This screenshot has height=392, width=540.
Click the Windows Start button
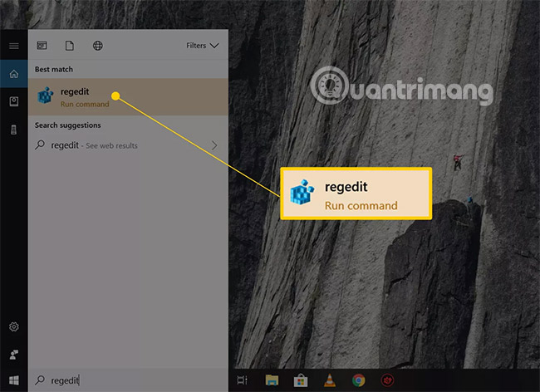[13, 380]
